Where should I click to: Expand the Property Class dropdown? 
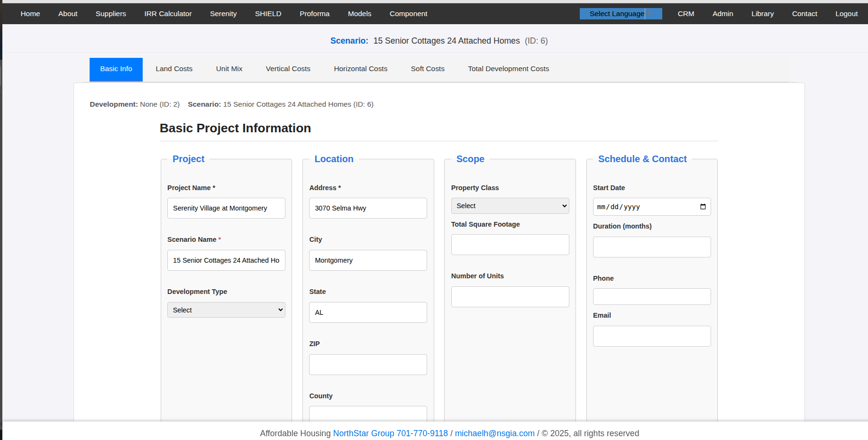[510, 206]
